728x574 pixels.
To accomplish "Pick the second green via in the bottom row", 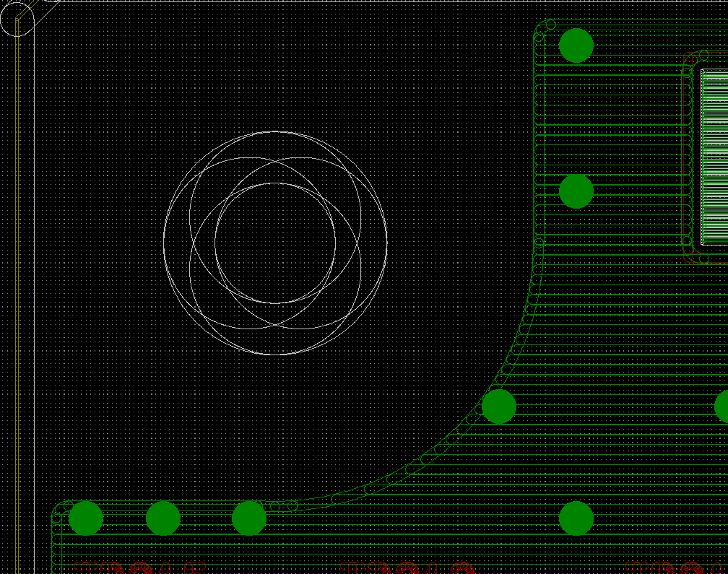I will coord(163,518).
